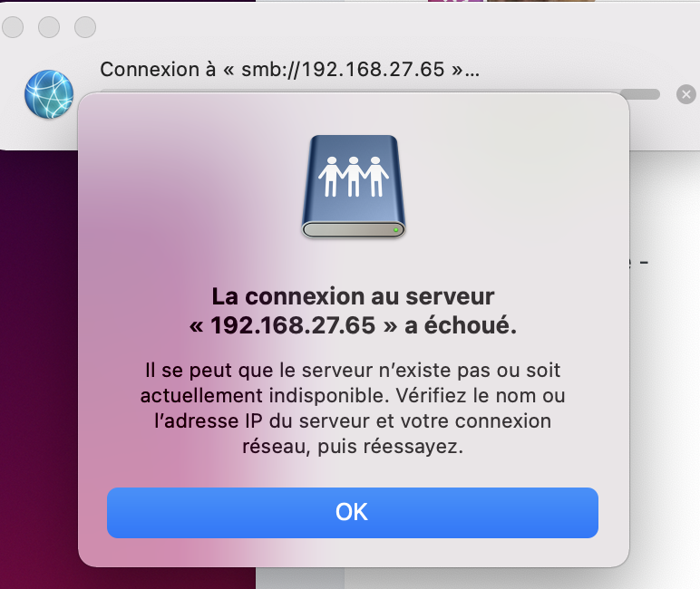Click the bold 192.168.27.65 IP in the heading
The height and width of the screenshot is (589, 700).
pos(293,325)
